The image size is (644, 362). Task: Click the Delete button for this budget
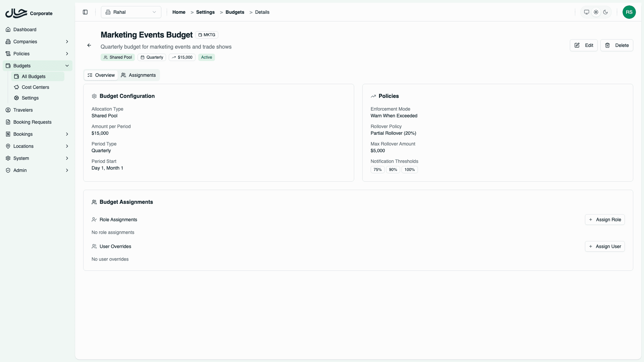click(617, 45)
